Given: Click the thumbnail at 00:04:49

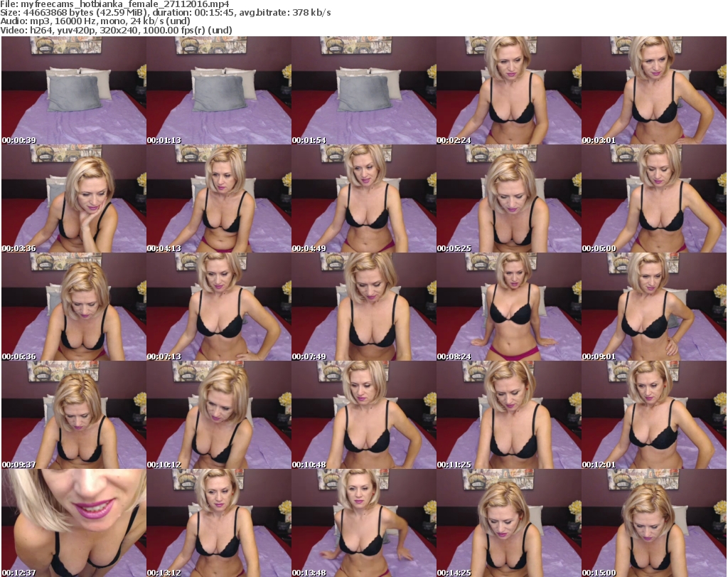Looking at the screenshot, I should pyautogui.click(x=363, y=199).
